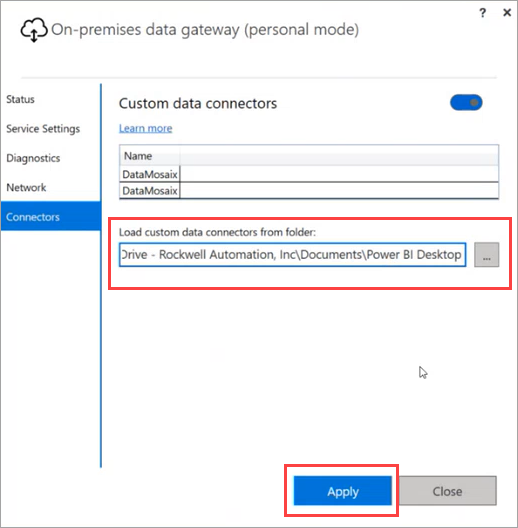Click the Load custom data connectors label
Image resolution: width=518 pixels, height=528 pixels.
[x=217, y=232]
